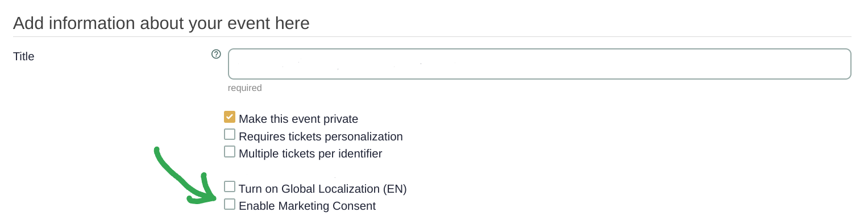Click the "Multiple tickets per identifier" label text
The image size is (868, 220).
(x=310, y=154)
